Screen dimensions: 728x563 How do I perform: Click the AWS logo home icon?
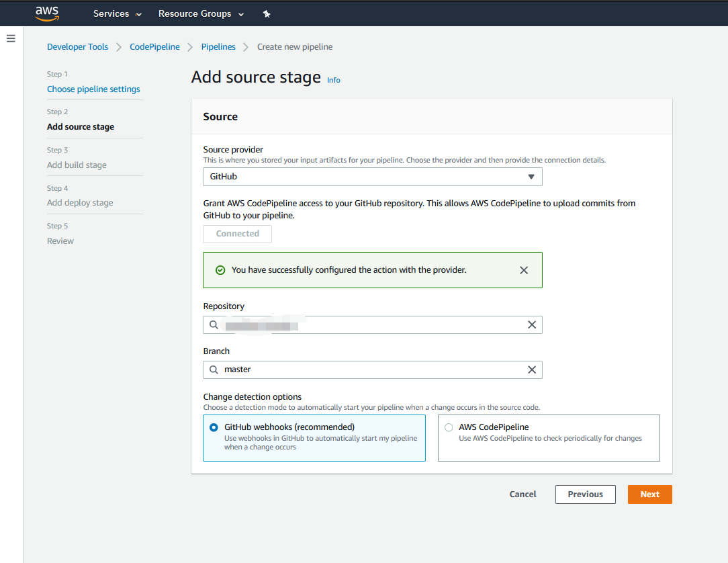point(47,13)
